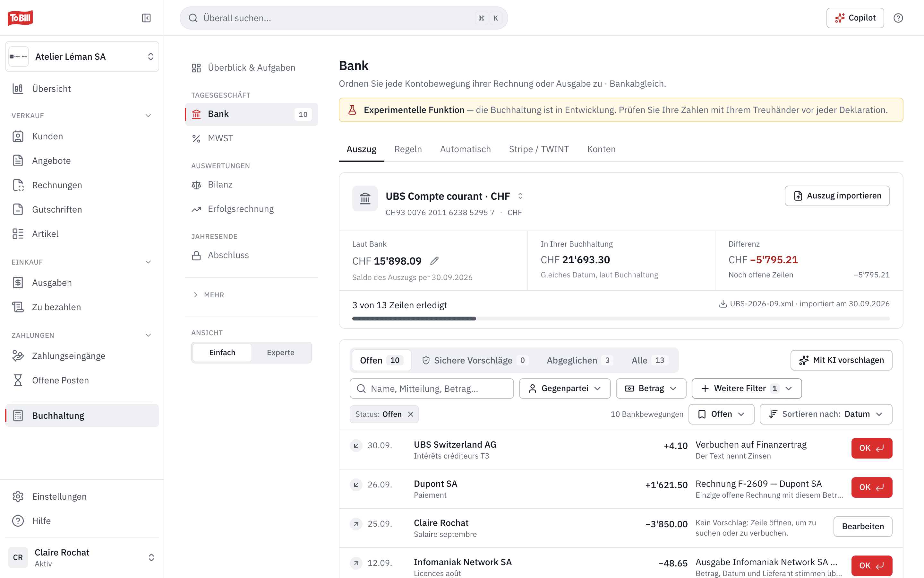This screenshot has height=578, width=924.
Task: Switch to the Stripe / TWINT tab
Action: [539, 149]
